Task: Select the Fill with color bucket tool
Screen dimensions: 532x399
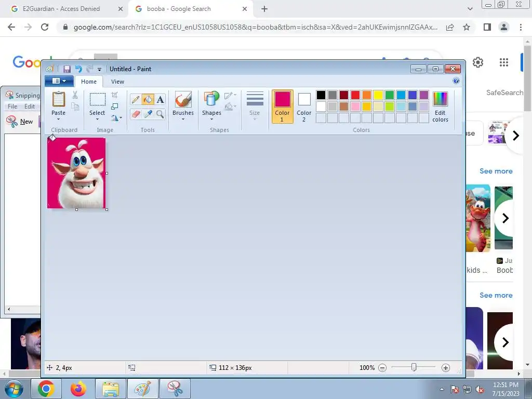Action: pyautogui.click(x=148, y=99)
